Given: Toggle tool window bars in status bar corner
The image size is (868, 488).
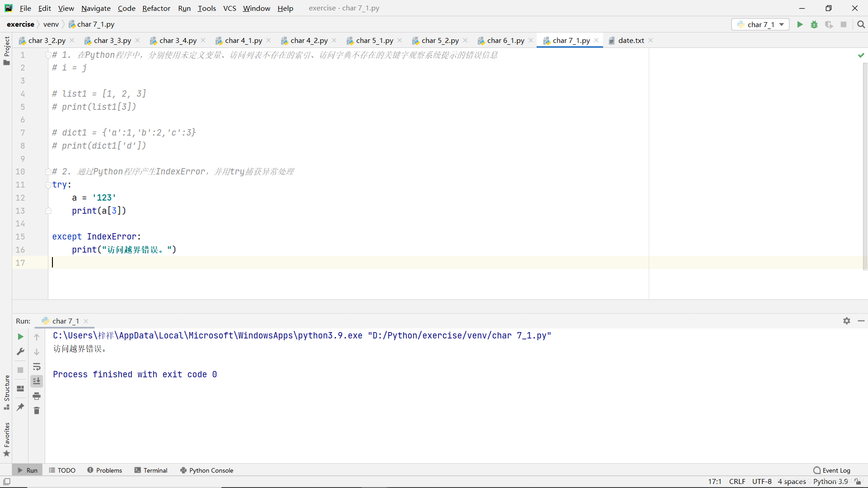Looking at the screenshot, I should pos(7,482).
